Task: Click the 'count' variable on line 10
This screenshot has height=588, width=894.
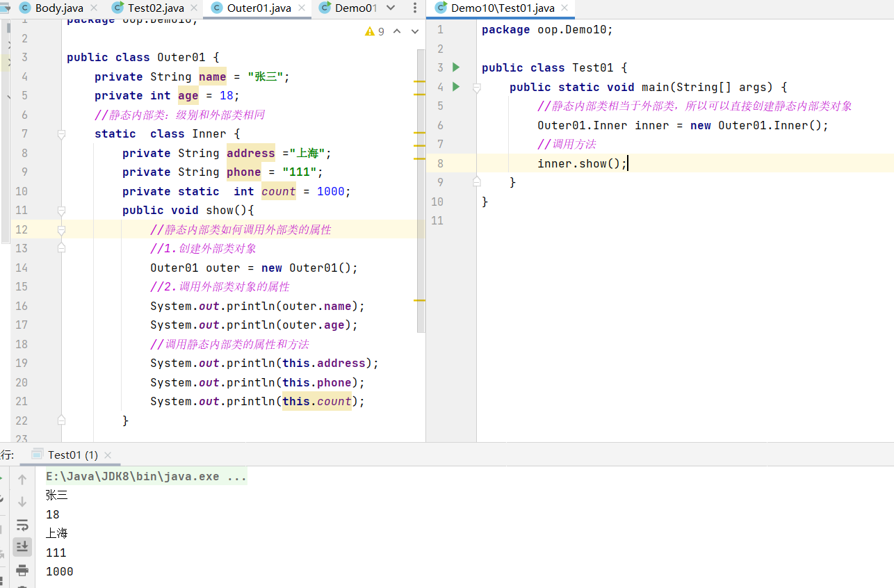Action: coord(279,191)
